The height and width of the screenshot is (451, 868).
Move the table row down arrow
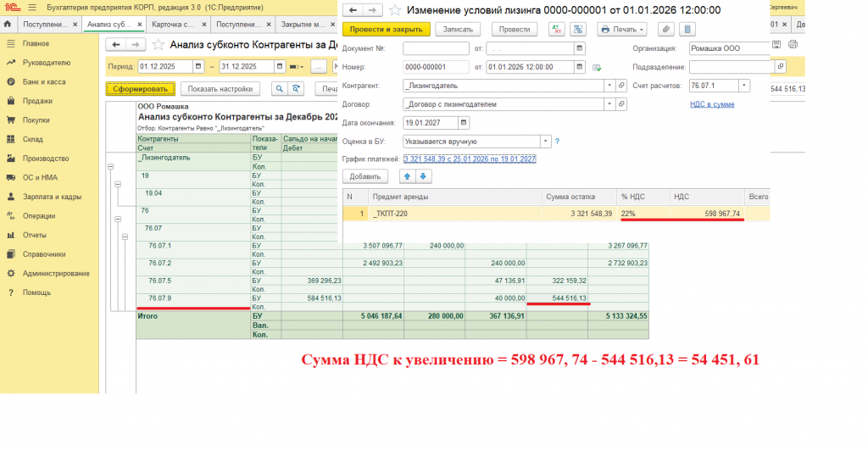(x=423, y=176)
